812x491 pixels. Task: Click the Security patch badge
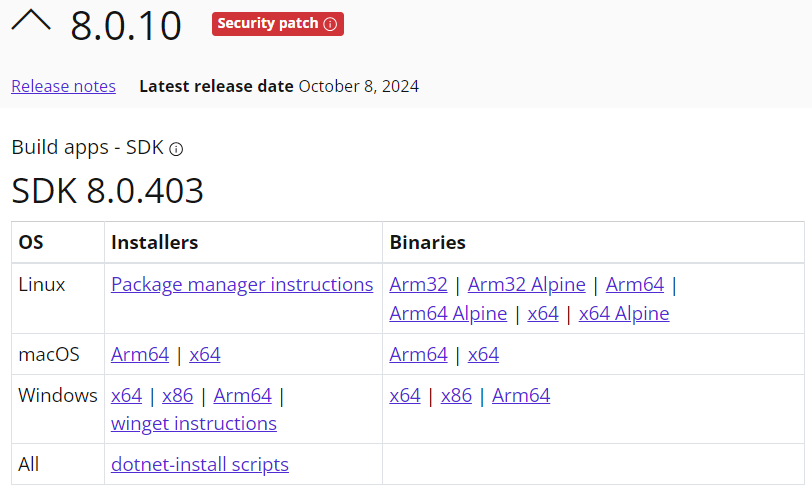(268, 24)
